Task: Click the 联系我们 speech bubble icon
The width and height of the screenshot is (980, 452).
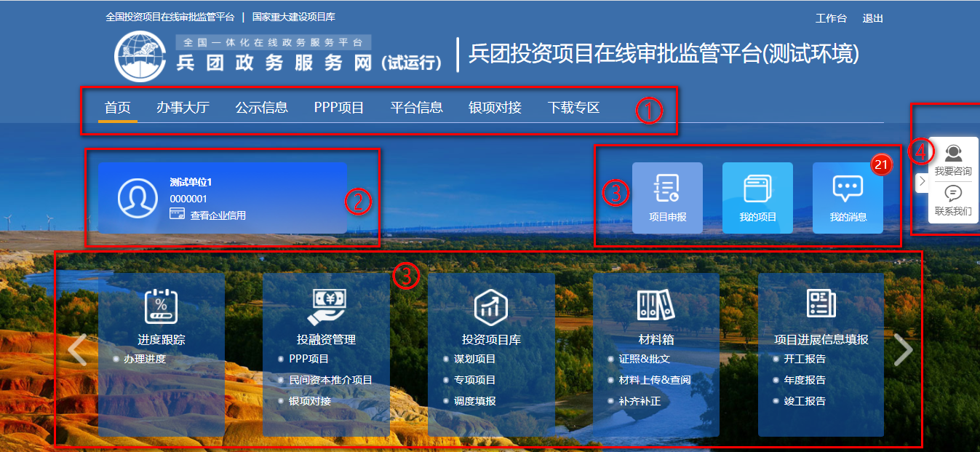Action: tap(953, 194)
